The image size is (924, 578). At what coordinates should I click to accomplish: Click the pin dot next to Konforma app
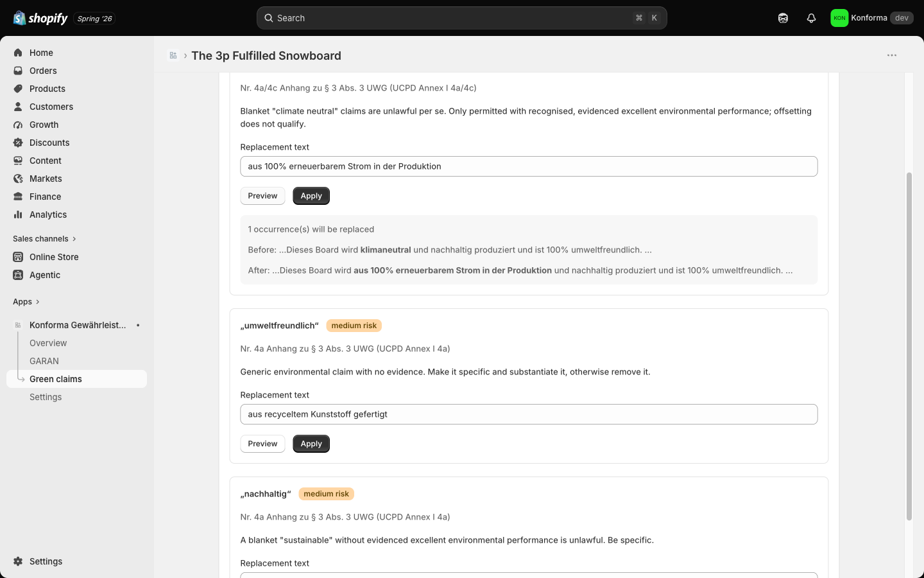(x=138, y=325)
